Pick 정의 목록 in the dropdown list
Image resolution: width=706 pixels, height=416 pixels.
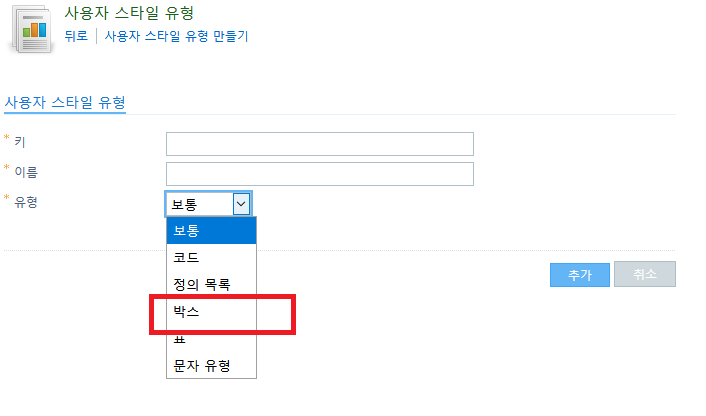211,285
